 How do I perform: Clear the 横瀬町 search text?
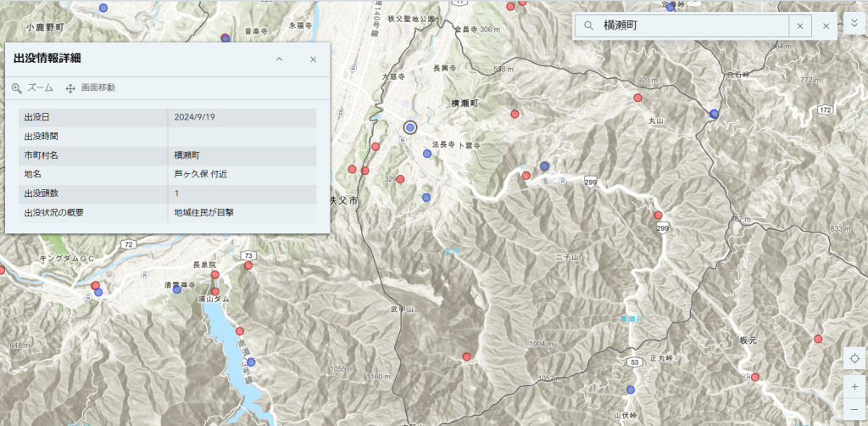tap(799, 26)
